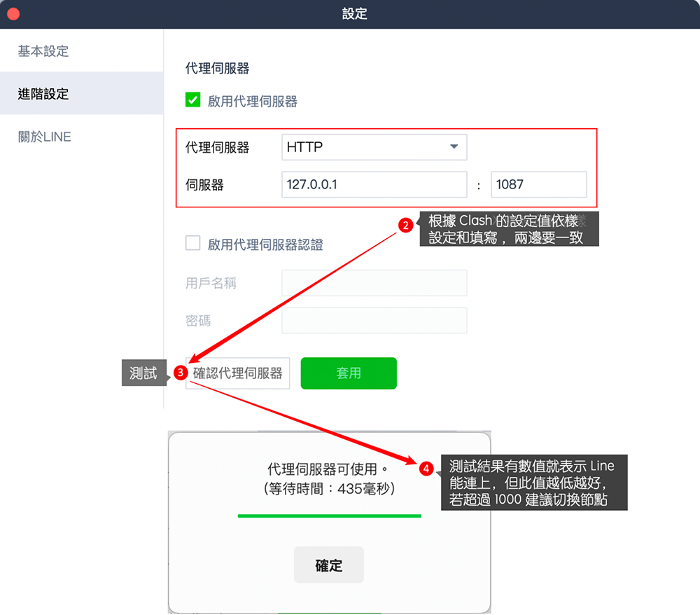Open the HTTP proxy type dropdown
700x615 pixels.
pyautogui.click(x=374, y=147)
